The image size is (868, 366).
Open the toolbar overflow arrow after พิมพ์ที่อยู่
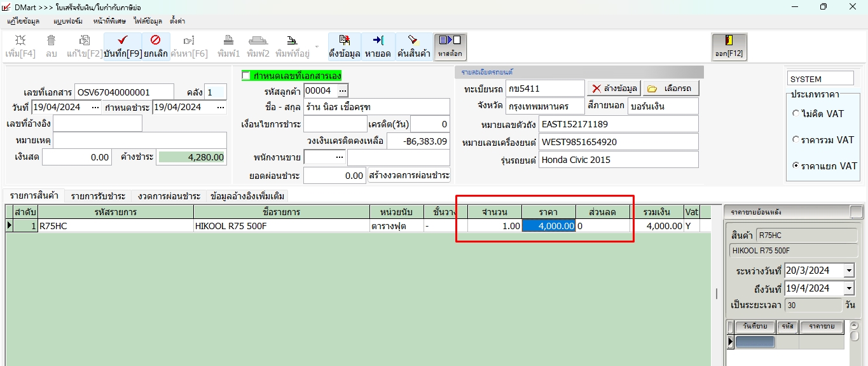(317, 46)
